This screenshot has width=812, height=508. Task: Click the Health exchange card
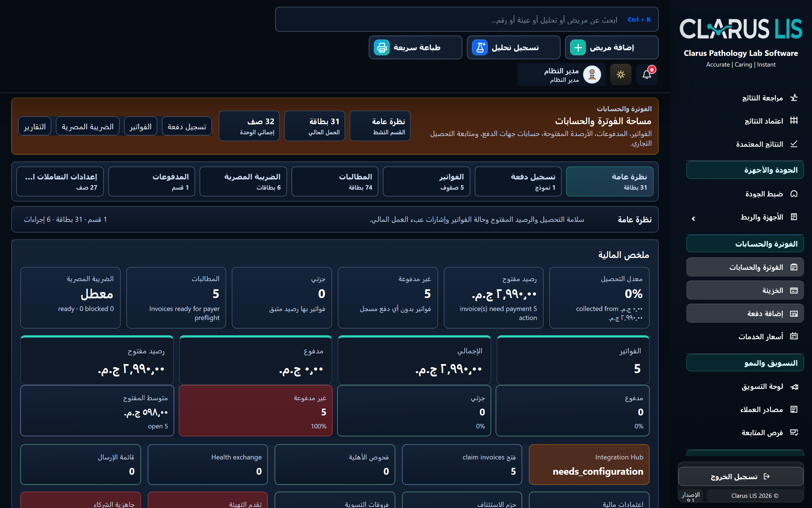point(208,465)
